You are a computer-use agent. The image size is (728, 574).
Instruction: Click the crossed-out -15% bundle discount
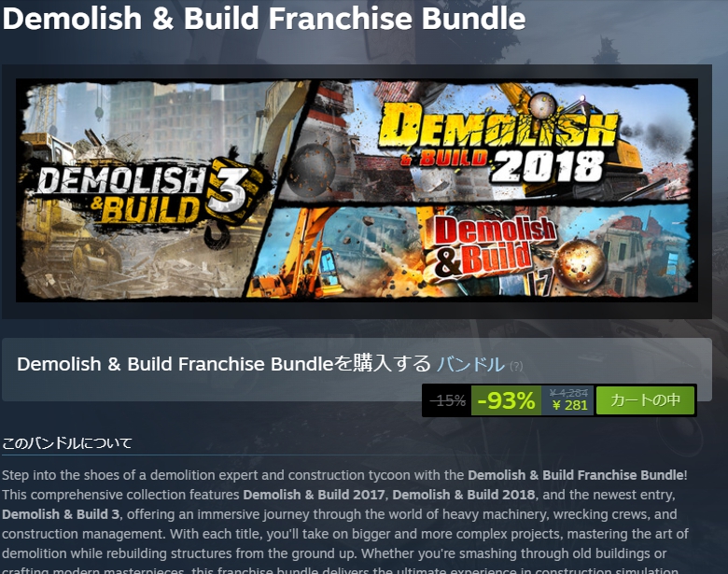(x=448, y=400)
